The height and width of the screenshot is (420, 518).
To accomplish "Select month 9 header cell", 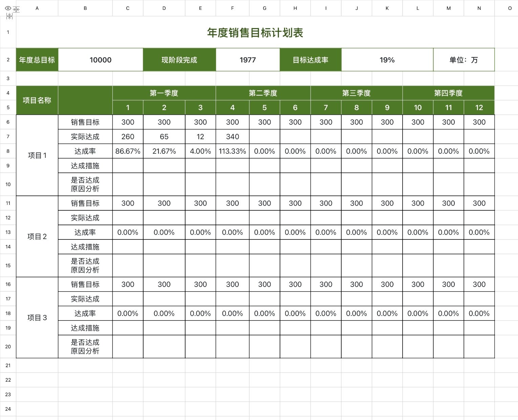I will tap(387, 107).
